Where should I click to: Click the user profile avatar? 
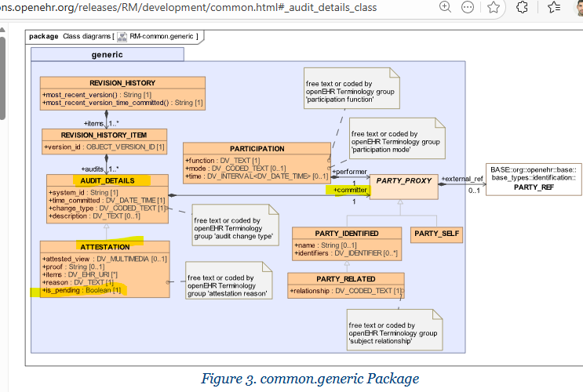(x=578, y=8)
